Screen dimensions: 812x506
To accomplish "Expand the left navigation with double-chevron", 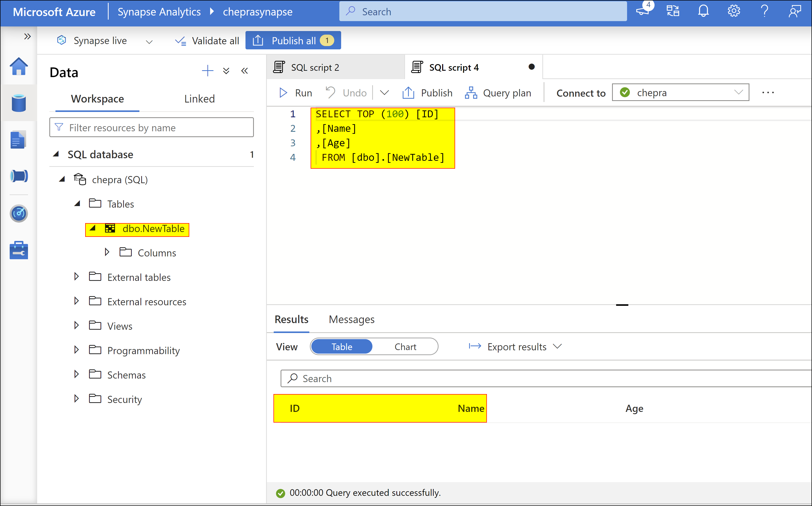I will [27, 36].
